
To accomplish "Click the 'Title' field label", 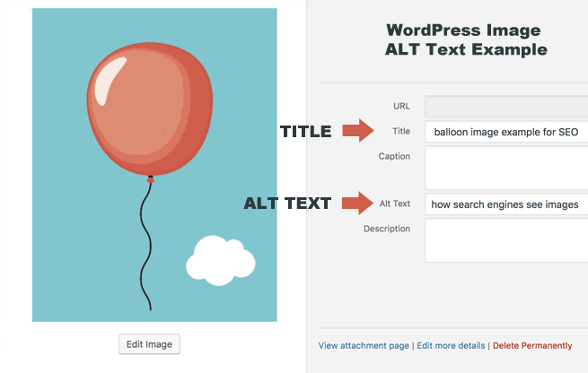I will (401, 131).
